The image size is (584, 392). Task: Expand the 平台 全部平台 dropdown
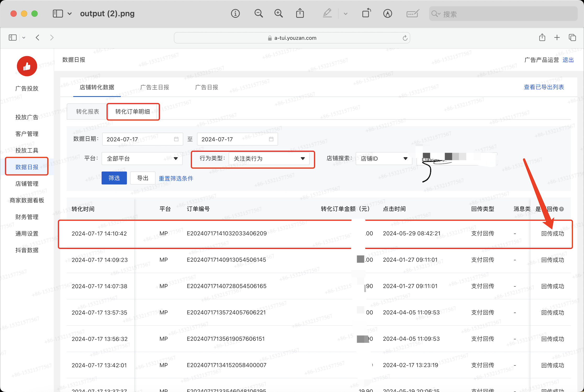click(142, 159)
